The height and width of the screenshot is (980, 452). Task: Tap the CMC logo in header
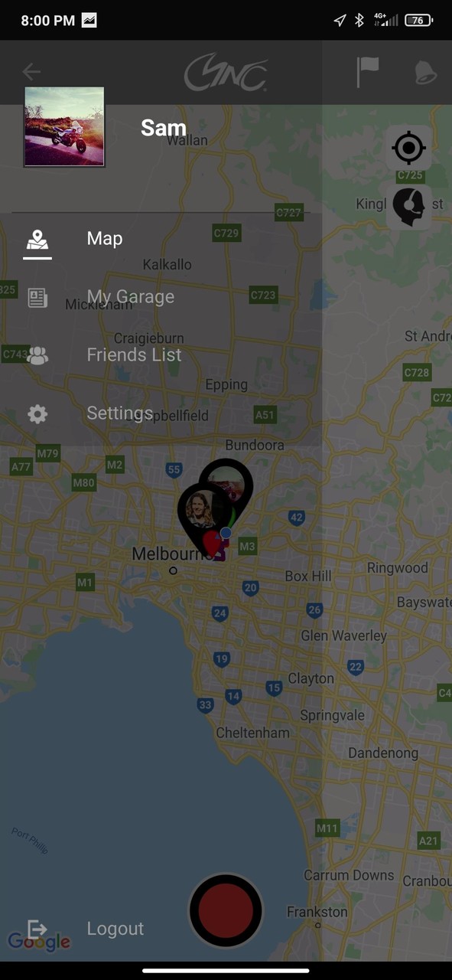click(226, 73)
